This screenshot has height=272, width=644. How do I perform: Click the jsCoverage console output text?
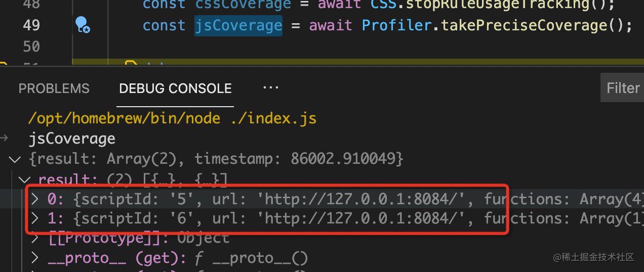click(72, 139)
